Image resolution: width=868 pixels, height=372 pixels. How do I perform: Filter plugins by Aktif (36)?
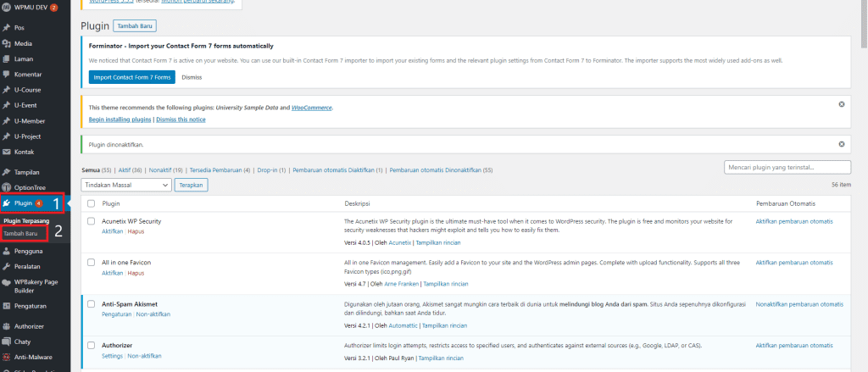coord(130,170)
